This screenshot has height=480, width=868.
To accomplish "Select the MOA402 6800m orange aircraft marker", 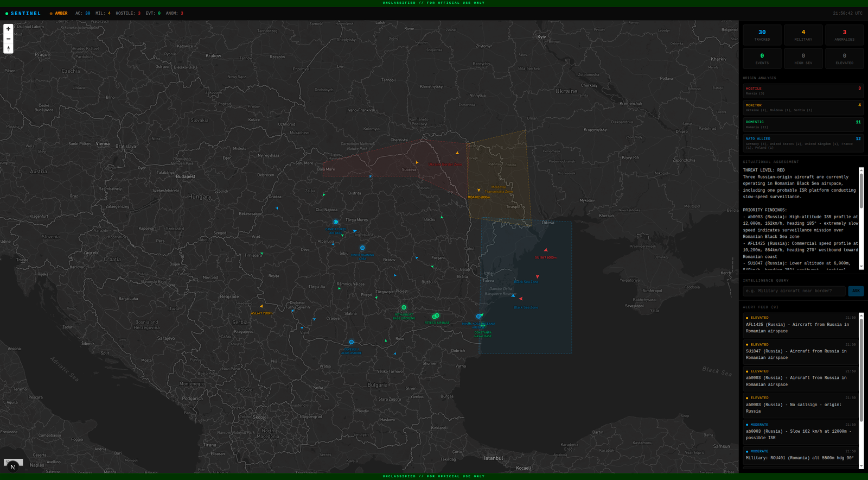I will click(478, 190).
